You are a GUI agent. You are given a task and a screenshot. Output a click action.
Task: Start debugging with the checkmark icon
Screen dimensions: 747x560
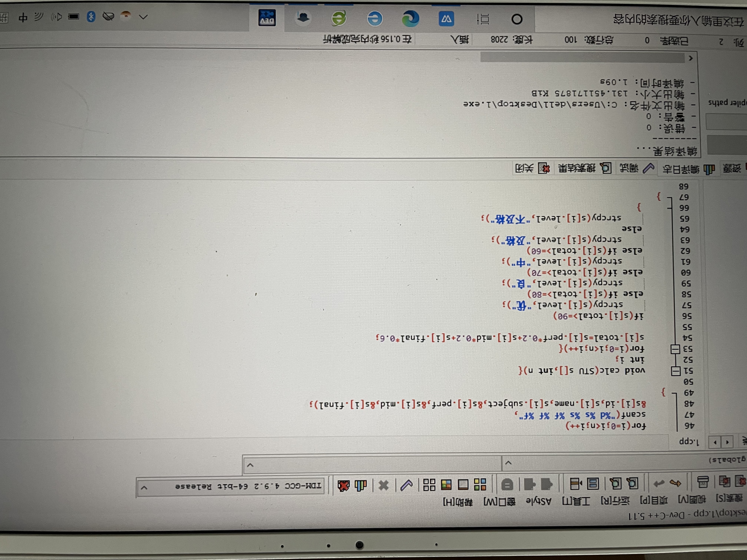tap(406, 485)
